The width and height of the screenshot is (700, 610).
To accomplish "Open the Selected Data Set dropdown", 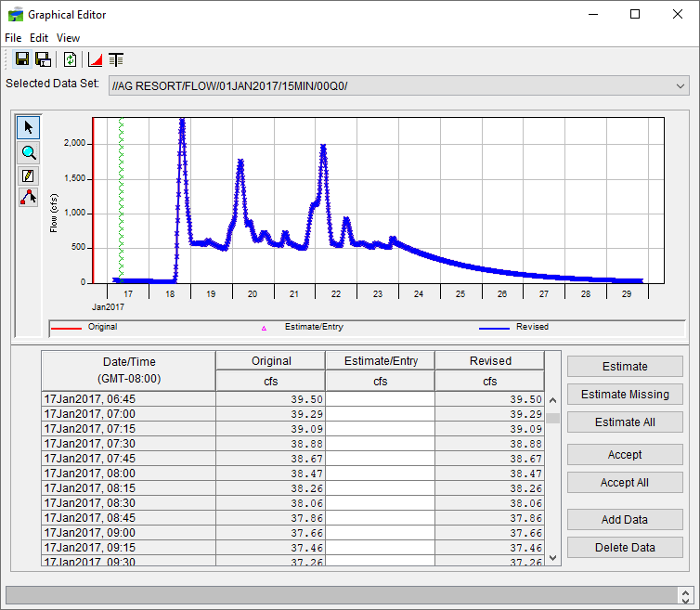I will [x=398, y=85].
